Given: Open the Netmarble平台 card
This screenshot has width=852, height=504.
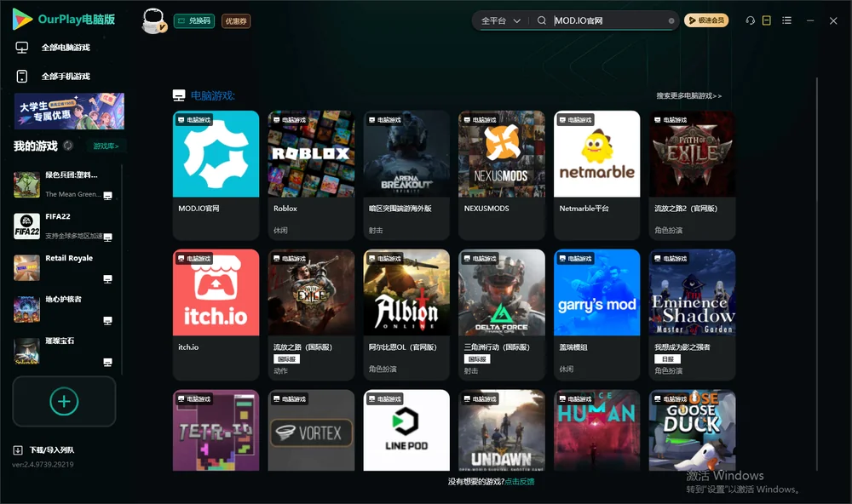Looking at the screenshot, I should pyautogui.click(x=597, y=175).
